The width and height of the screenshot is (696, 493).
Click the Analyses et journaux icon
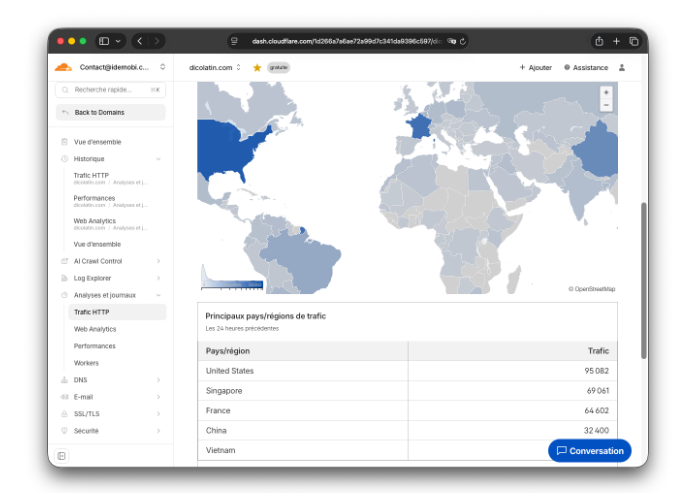pyautogui.click(x=64, y=295)
